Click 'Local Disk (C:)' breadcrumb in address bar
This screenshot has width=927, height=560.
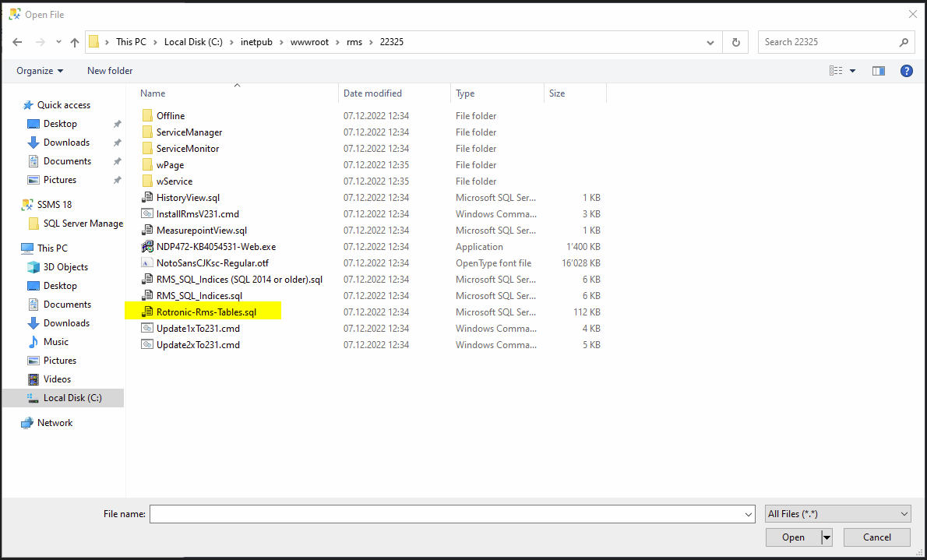pos(193,42)
